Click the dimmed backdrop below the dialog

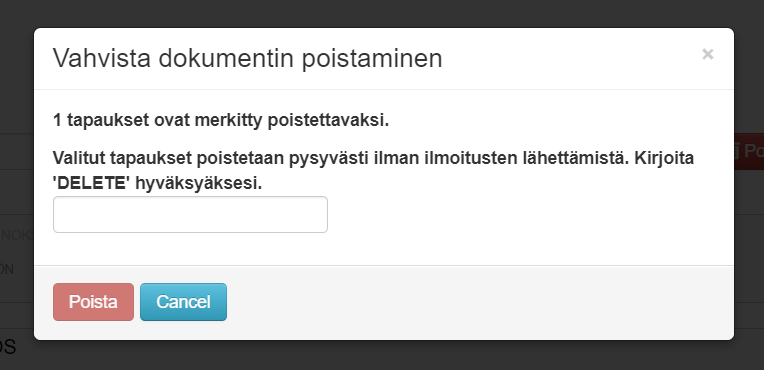382,355
